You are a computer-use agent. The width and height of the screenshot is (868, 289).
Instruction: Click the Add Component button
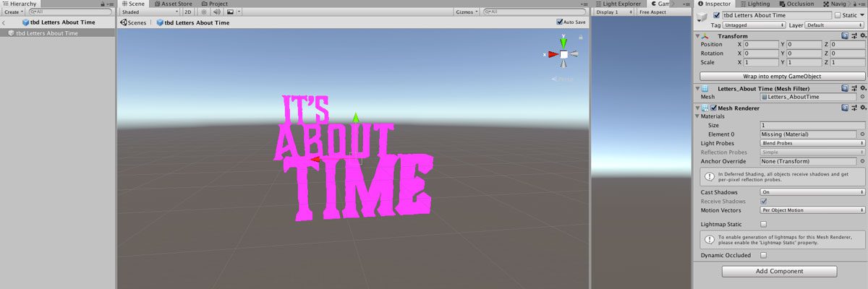pos(779,271)
